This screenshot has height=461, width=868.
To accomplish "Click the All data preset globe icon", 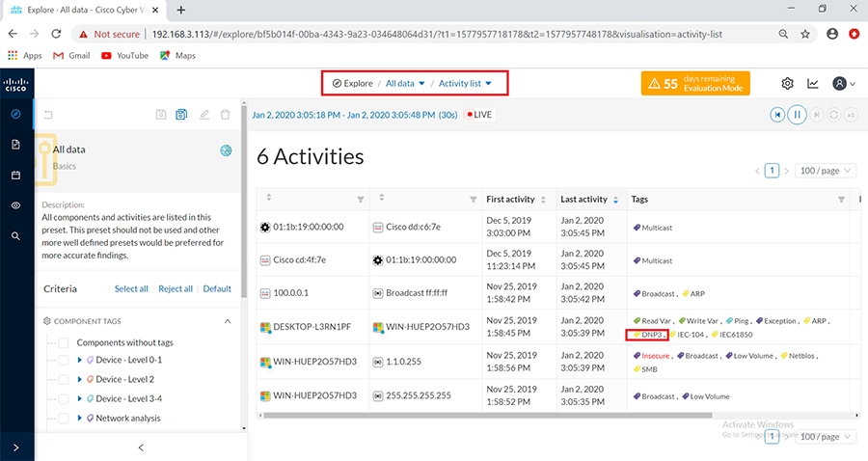I will (x=226, y=150).
